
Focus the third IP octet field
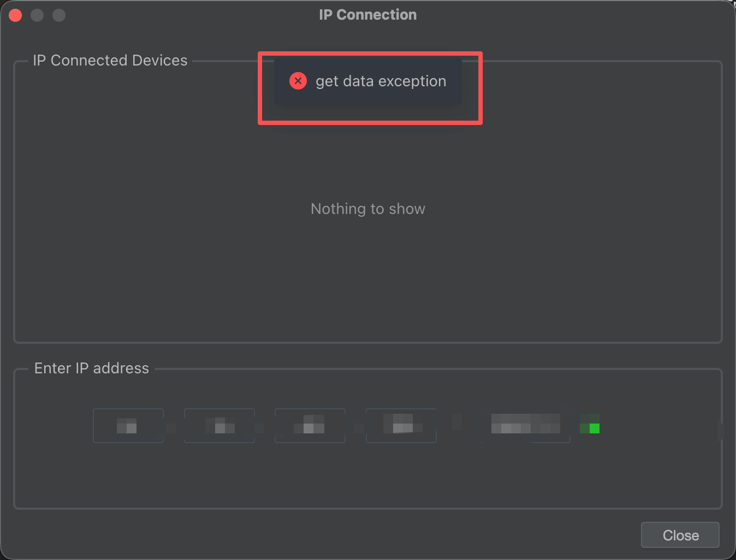310,426
